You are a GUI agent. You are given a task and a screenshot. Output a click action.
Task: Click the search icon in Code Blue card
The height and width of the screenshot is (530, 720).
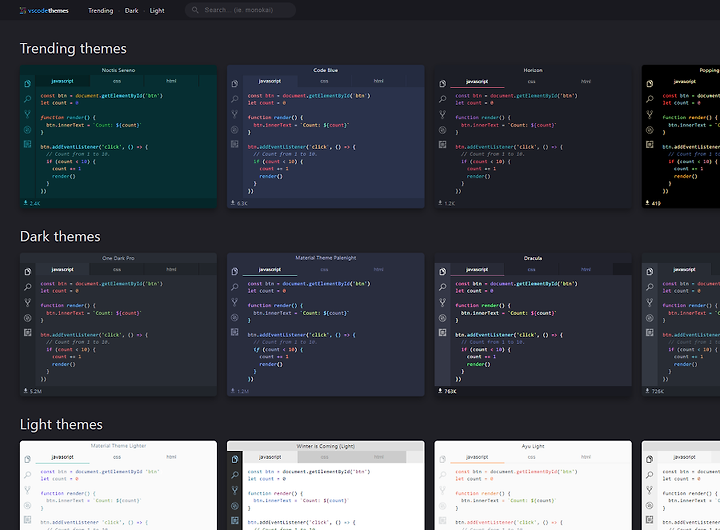(x=235, y=99)
